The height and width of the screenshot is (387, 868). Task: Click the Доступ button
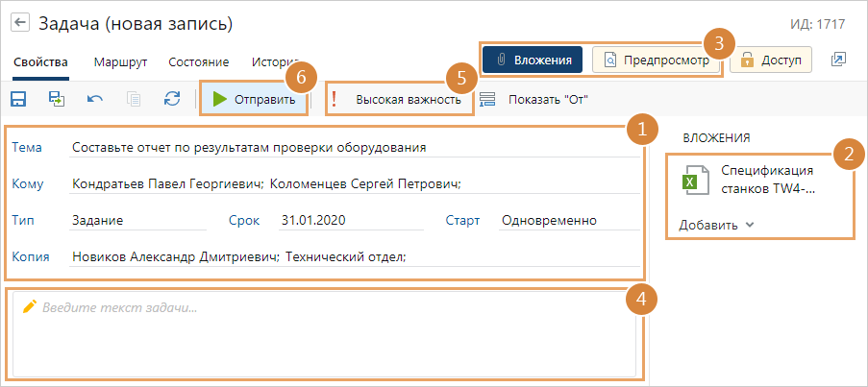pos(770,60)
